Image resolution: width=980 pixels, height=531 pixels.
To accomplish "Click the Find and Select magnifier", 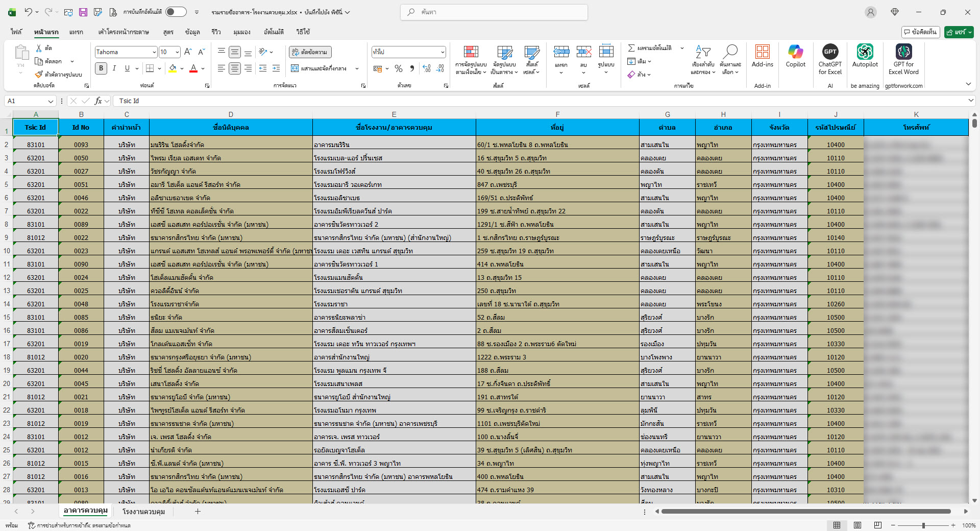I will coord(730,53).
